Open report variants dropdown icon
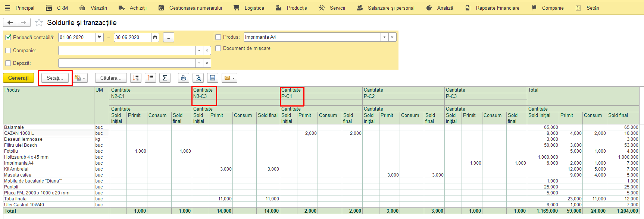The image size is (644, 219). (80, 78)
